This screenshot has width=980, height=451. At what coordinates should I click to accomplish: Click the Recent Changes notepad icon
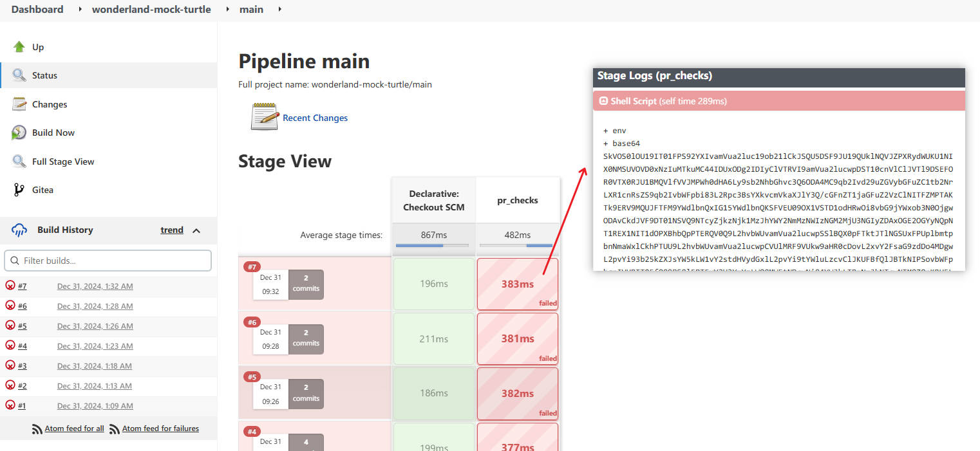coord(265,116)
